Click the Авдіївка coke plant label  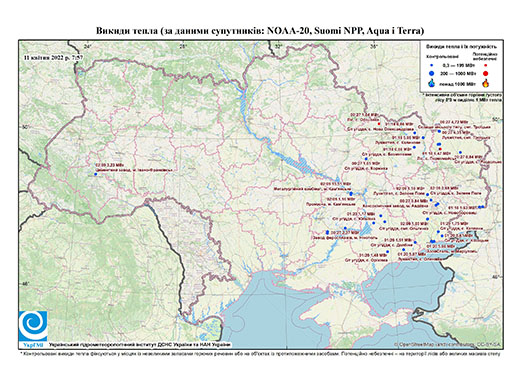click(396, 206)
